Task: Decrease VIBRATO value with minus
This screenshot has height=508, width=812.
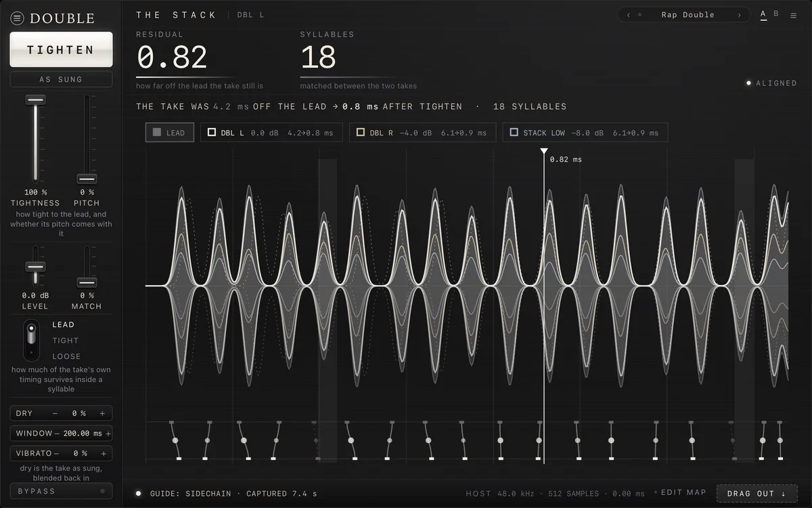Action: tap(57, 453)
